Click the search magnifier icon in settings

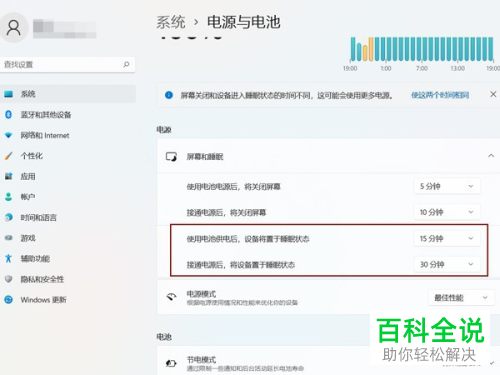pos(126,64)
